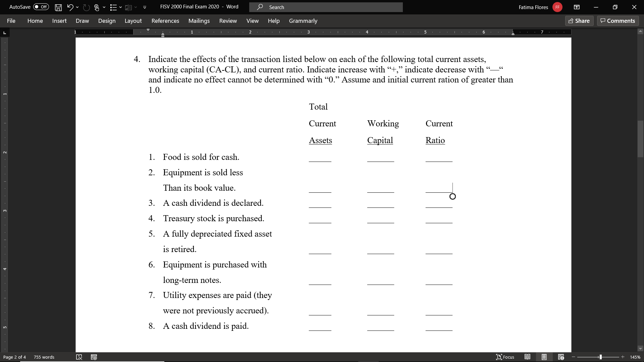Click the Share button
644x362 pixels.
[x=579, y=20]
